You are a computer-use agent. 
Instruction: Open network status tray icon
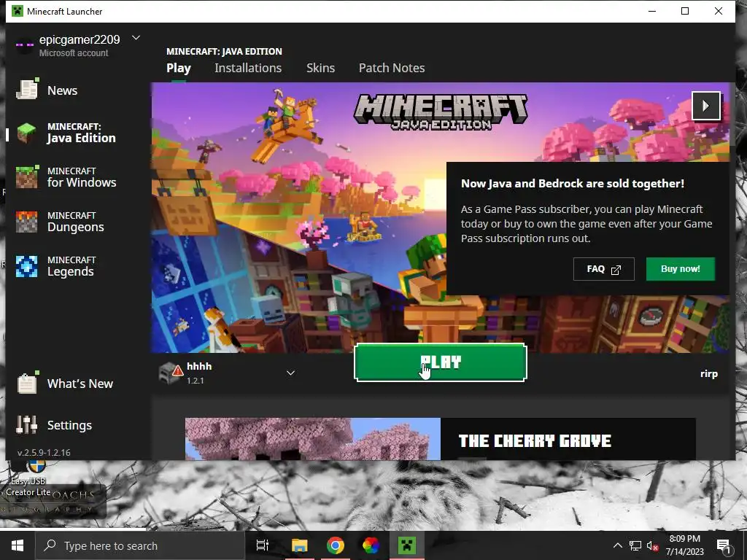[x=635, y=545]
